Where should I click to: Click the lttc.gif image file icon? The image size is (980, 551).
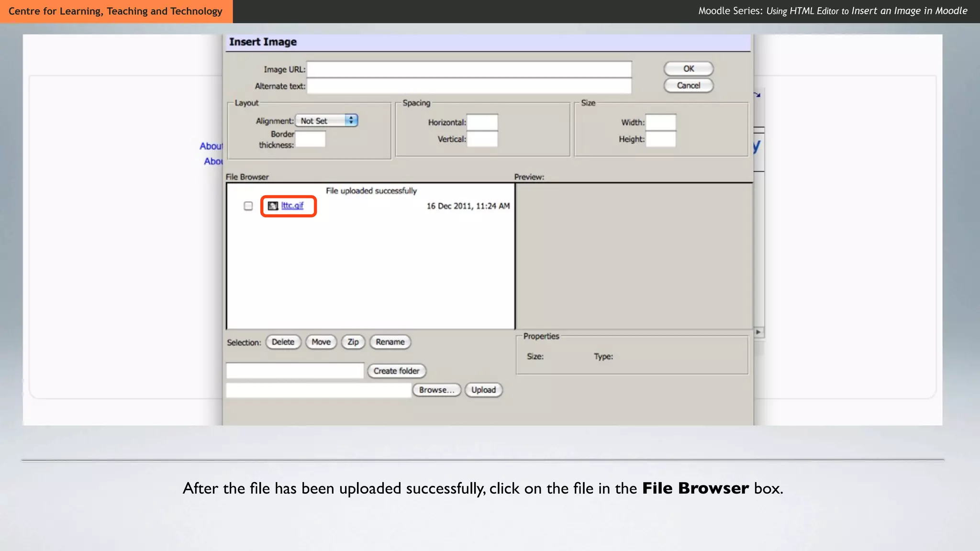click(273, 206)
